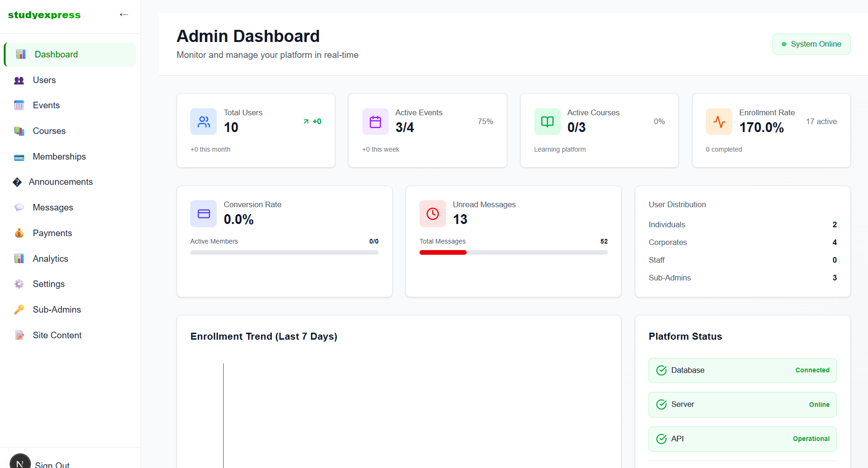Image resolution: width=868 pixels, height=468 pixels.
Task: Click Sign Out at the sidebar bottom
Action: 52,463
